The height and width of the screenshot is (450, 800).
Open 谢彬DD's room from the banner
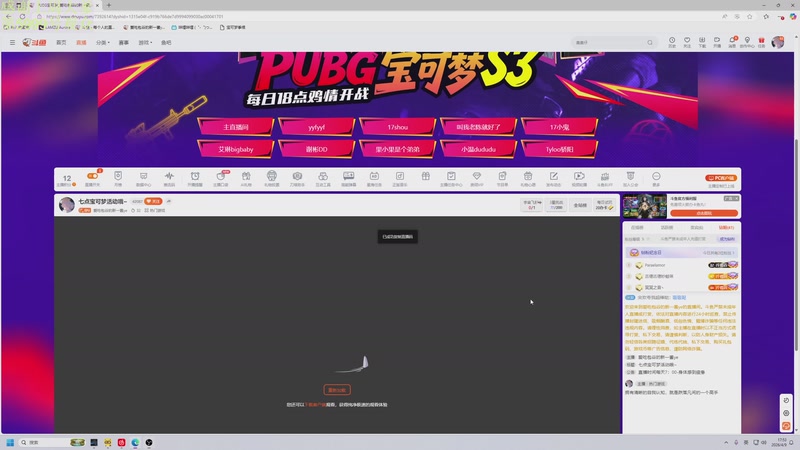point(316,149)
